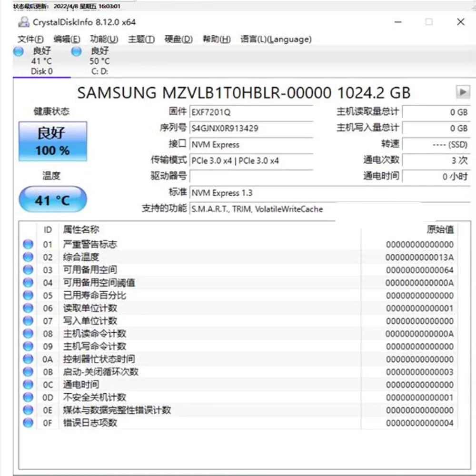Select the 媒体与数据完整性错误计数 attribute row

pyautogui.click(x=238, y=410)
